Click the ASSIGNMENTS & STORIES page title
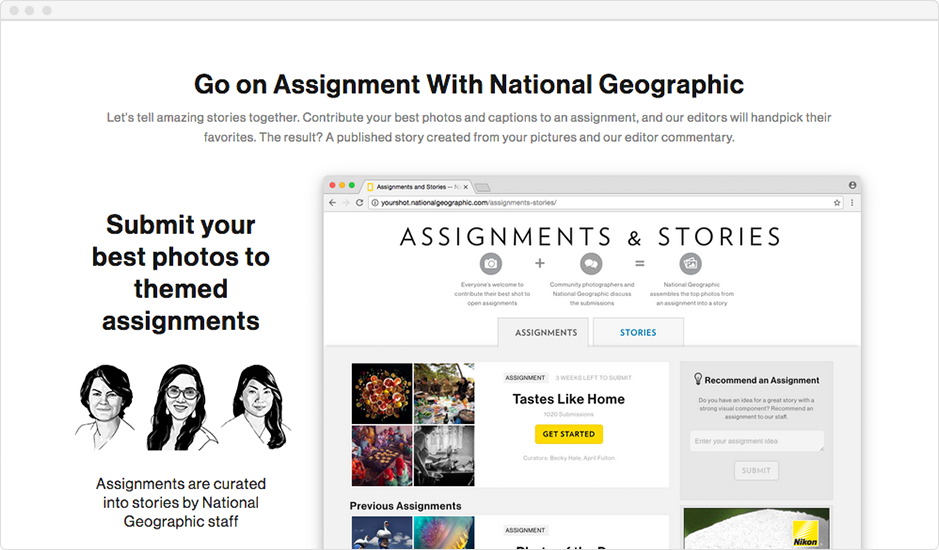Image resolution: width=939 pixels, height=550 pixels. (590, 237)
